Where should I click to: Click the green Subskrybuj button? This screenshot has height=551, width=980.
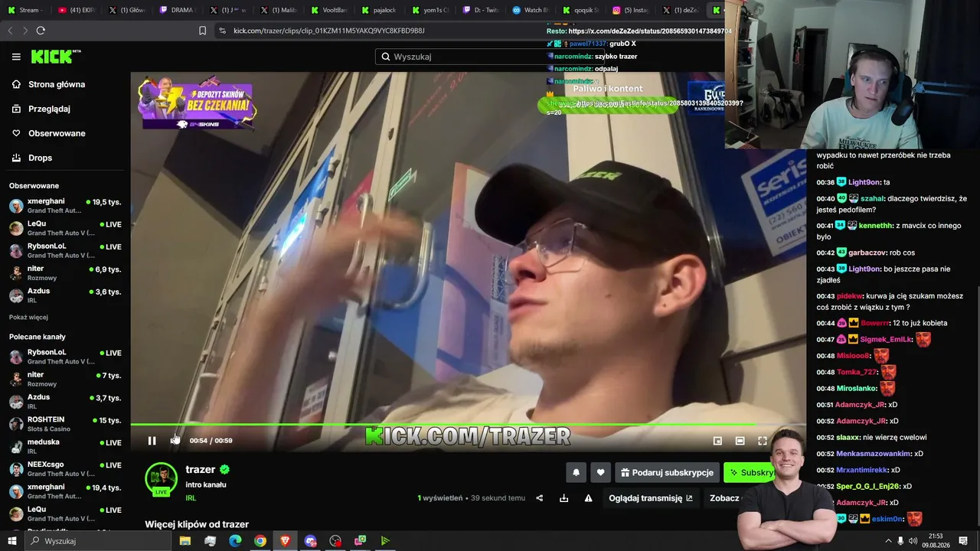click(x=750, y=472)
